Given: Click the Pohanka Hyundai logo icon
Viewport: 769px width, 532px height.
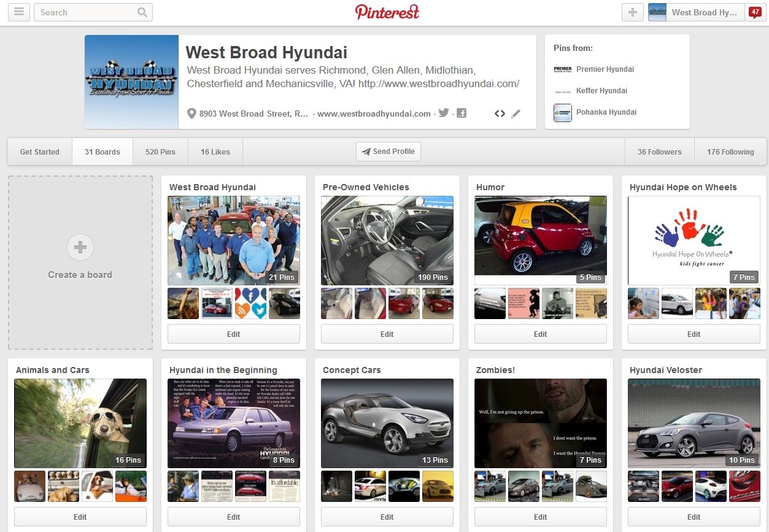Looking at the screenshot, I should (563, 112).
